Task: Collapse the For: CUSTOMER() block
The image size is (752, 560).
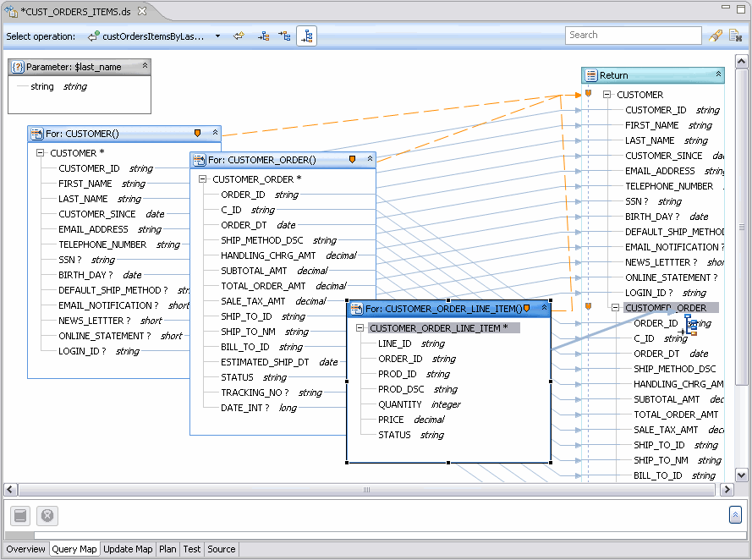Action: [x=215, y=133]
